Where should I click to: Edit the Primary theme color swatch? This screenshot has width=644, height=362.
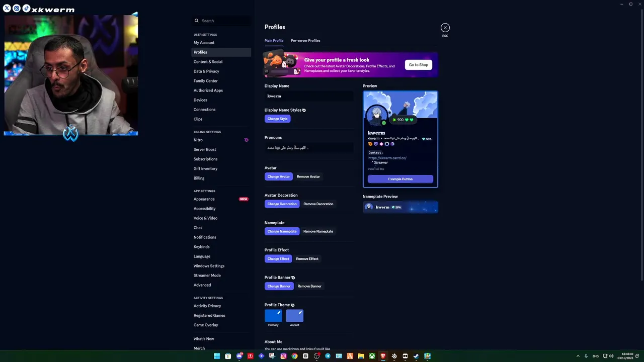tap(273, 316)
